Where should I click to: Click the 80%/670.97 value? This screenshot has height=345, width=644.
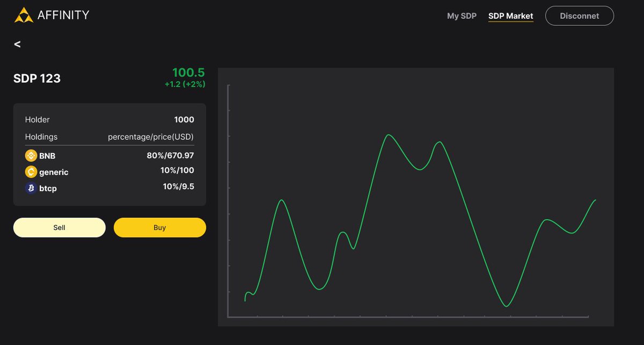(170, 156)
